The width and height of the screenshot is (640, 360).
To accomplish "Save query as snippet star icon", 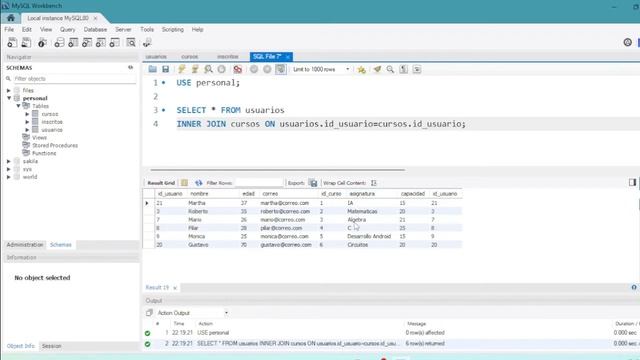I will tap(361, 69).
